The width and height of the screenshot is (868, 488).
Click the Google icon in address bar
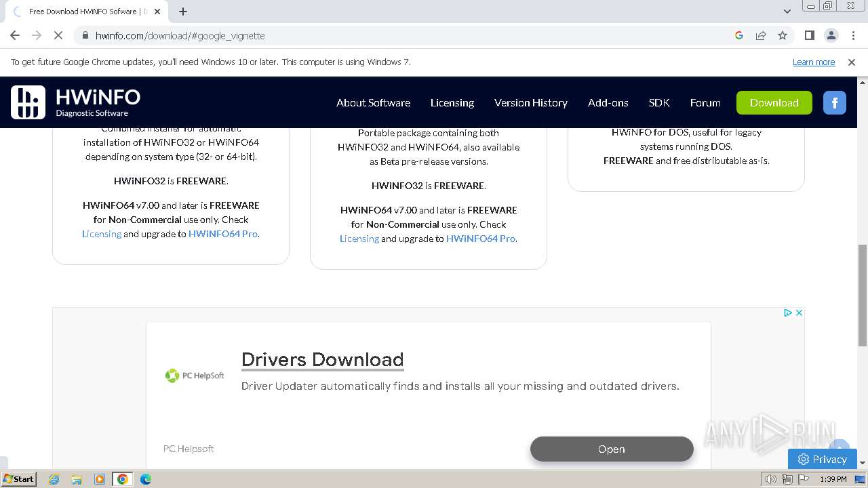(739, 35)
